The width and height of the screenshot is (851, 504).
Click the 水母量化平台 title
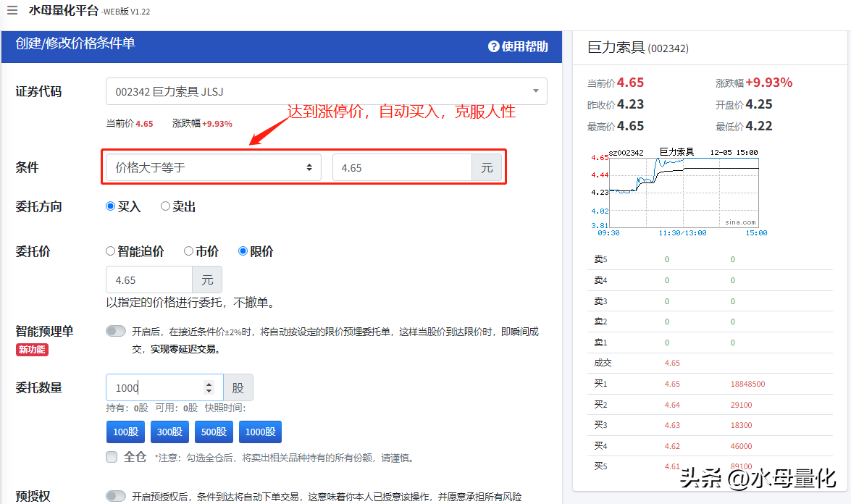pos(64,10)
